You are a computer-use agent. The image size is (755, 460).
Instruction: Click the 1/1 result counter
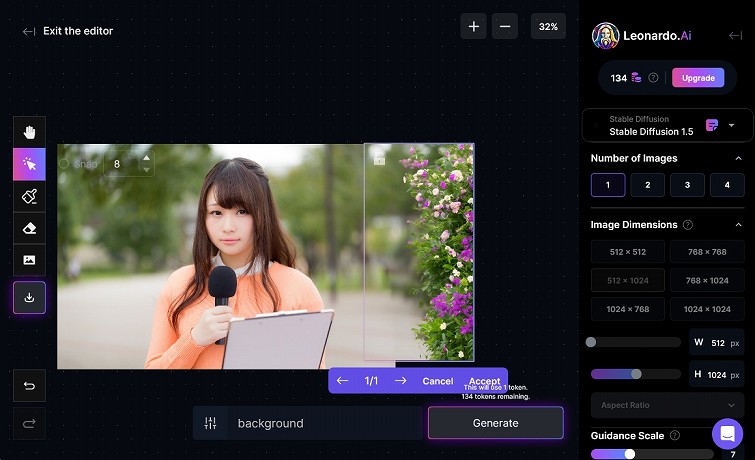[371, 381]
